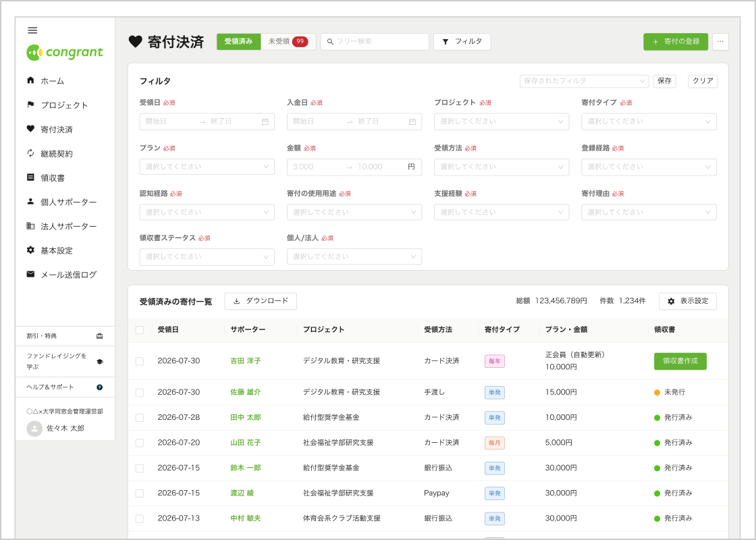Check the row for 鈴木 一郎
756x540 pixels.
[140, 468]
